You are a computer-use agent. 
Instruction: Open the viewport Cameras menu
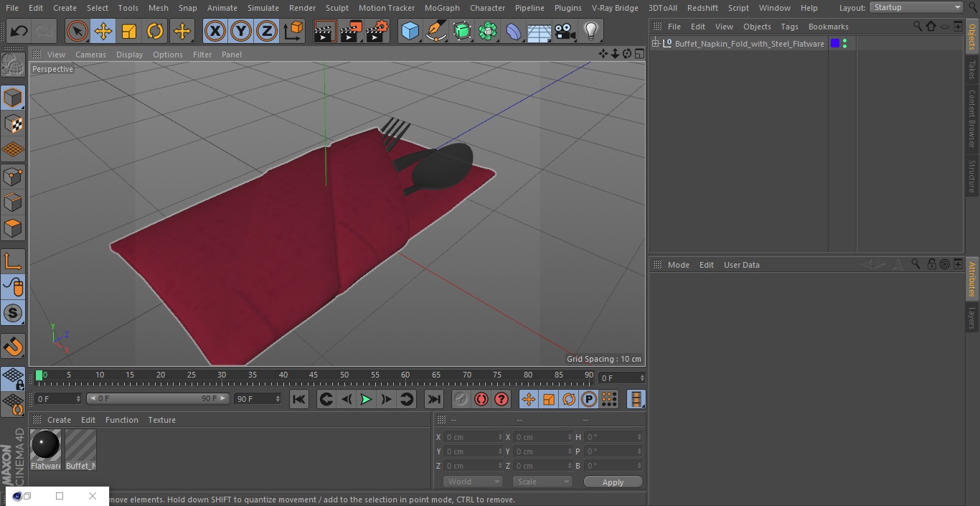point(90,55)
